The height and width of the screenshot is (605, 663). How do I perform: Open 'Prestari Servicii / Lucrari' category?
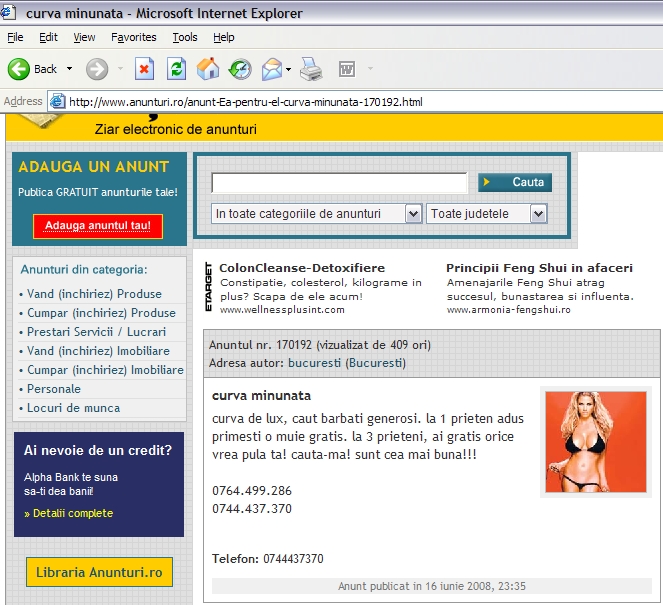coord(96,332)
